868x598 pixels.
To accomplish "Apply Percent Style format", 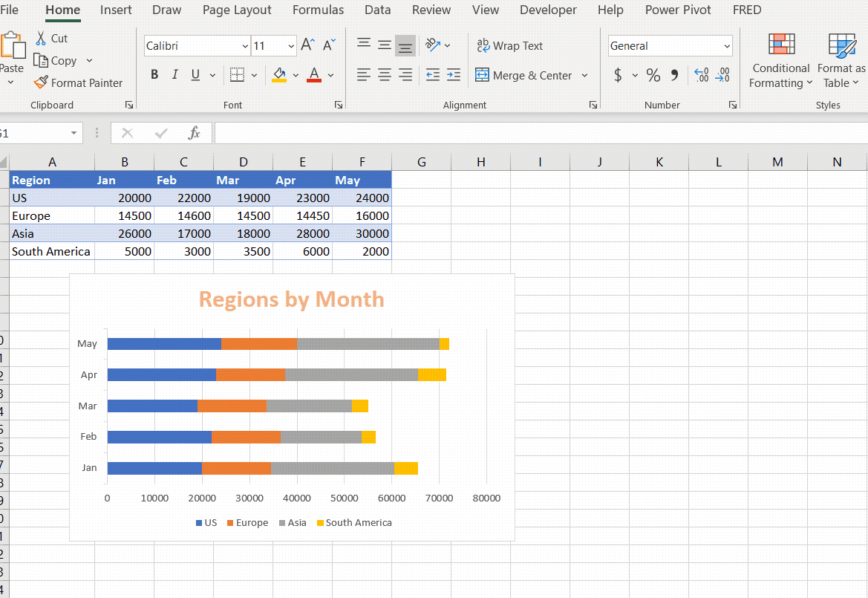I will pyautogui.click(x=653, y=75).
